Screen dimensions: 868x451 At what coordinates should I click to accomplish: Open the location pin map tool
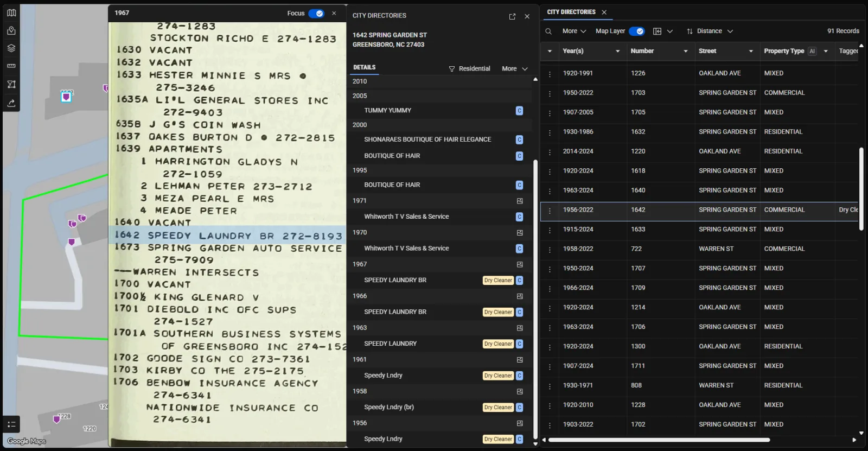click(x=11, y=30)
